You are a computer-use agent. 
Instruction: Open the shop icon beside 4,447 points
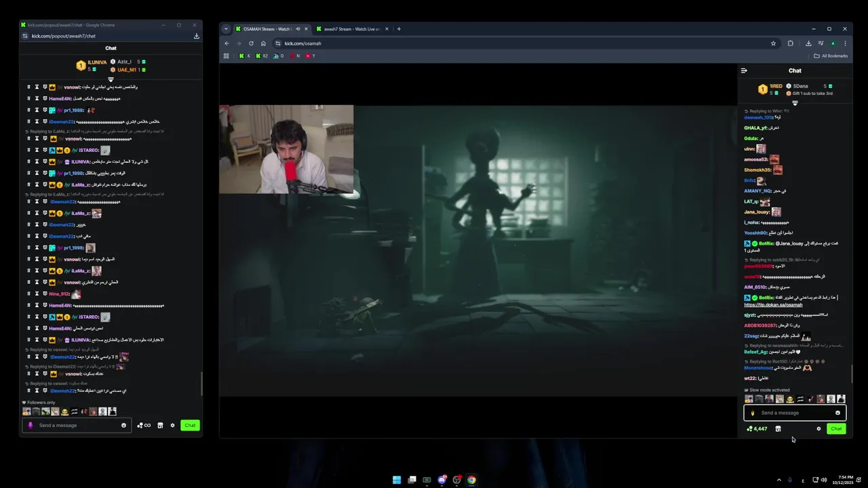[x=778, y=429]
